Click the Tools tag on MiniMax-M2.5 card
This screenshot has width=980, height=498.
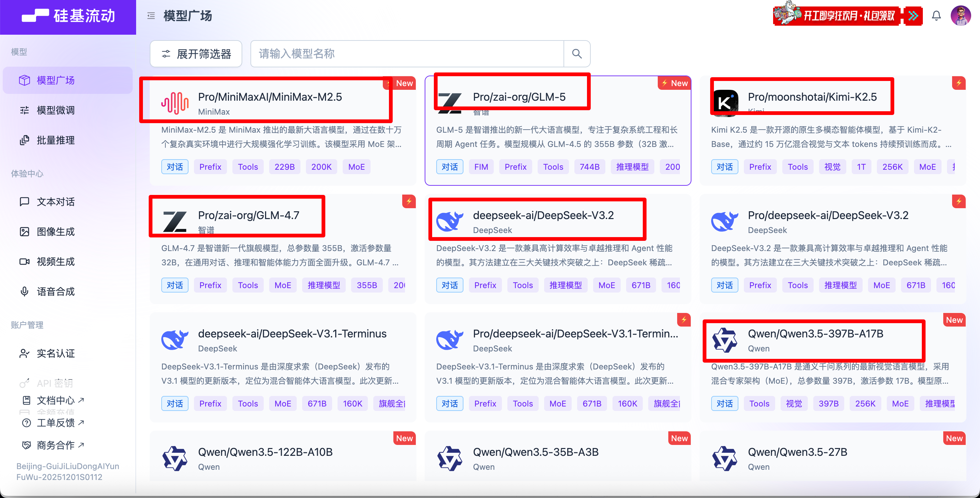click(248, 167)
